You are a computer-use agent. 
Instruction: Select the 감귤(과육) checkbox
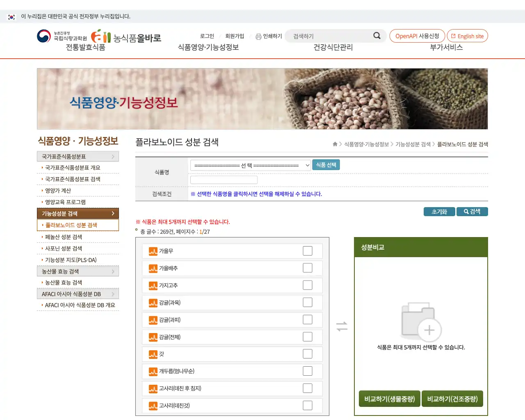(307, 302)
